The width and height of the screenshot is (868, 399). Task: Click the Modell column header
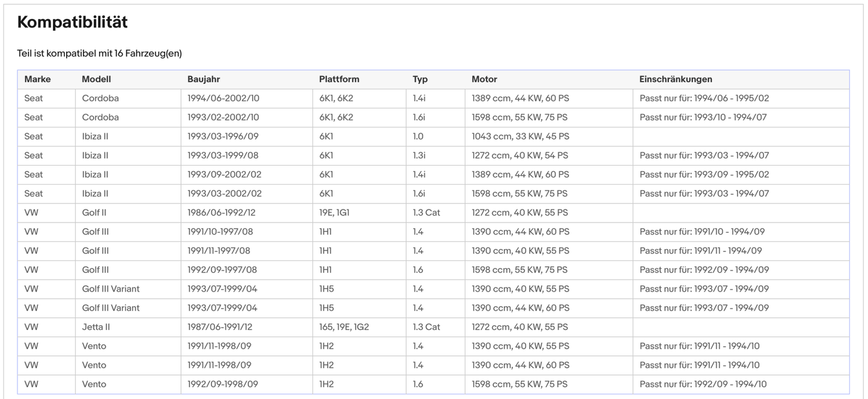coord(96,79)
